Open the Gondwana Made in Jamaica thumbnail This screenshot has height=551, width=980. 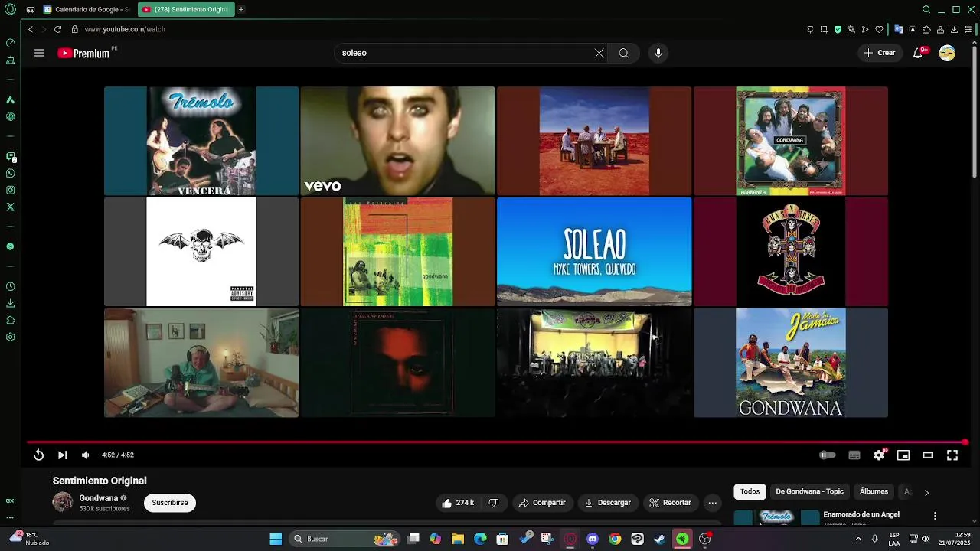tap(791, 363)
